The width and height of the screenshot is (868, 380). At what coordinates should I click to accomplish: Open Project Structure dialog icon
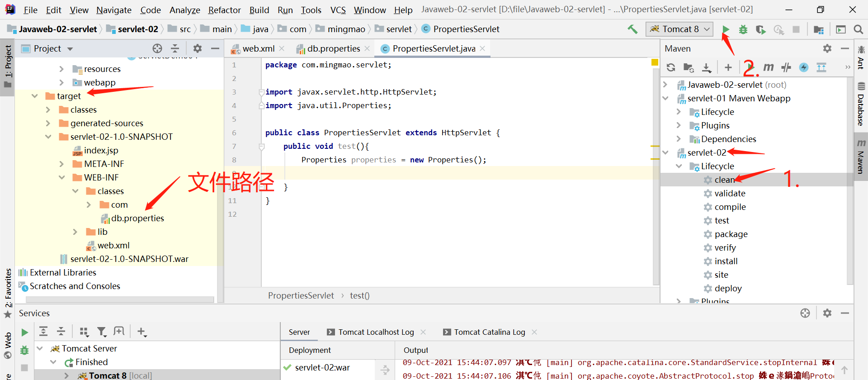coord(818,29)
